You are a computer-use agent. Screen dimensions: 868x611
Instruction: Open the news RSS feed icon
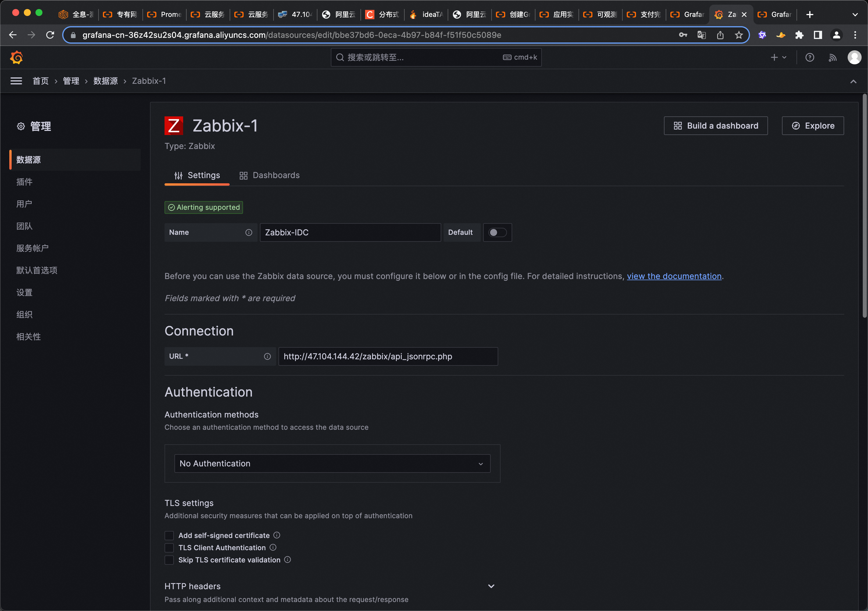[832, 58]
